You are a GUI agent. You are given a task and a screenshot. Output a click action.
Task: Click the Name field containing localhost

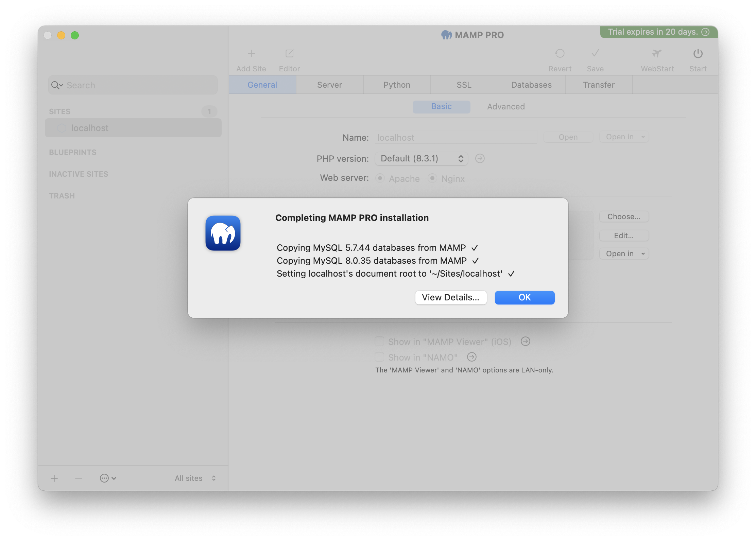click(x=456, y=138)
